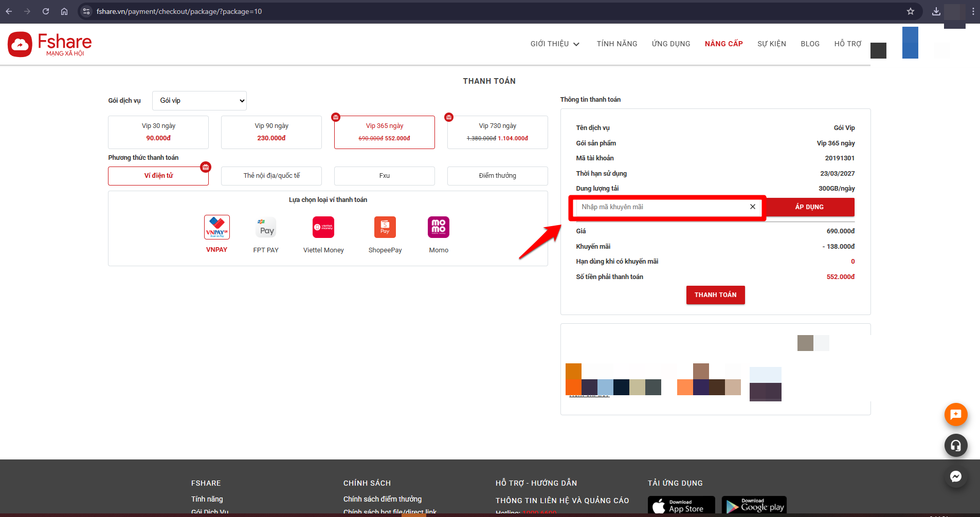Switch to Điểm thưởng payment method

[497, 176]
